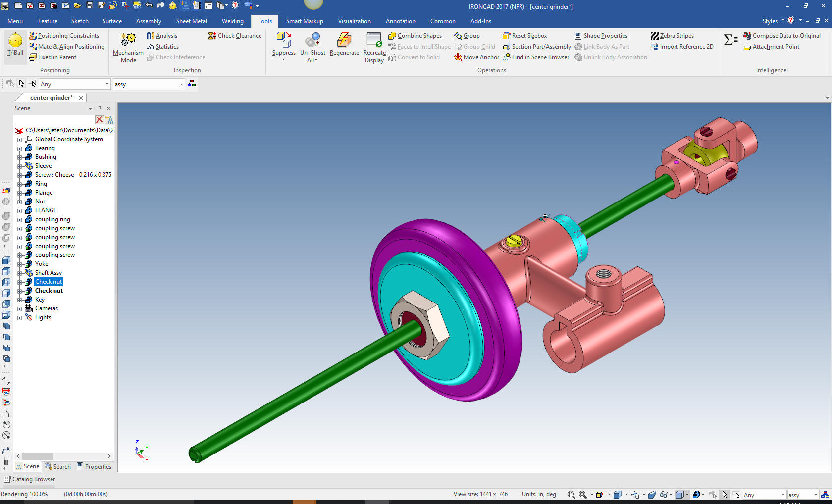
Task: Toggle Fixed in Parent constraint
Action: 52,57
